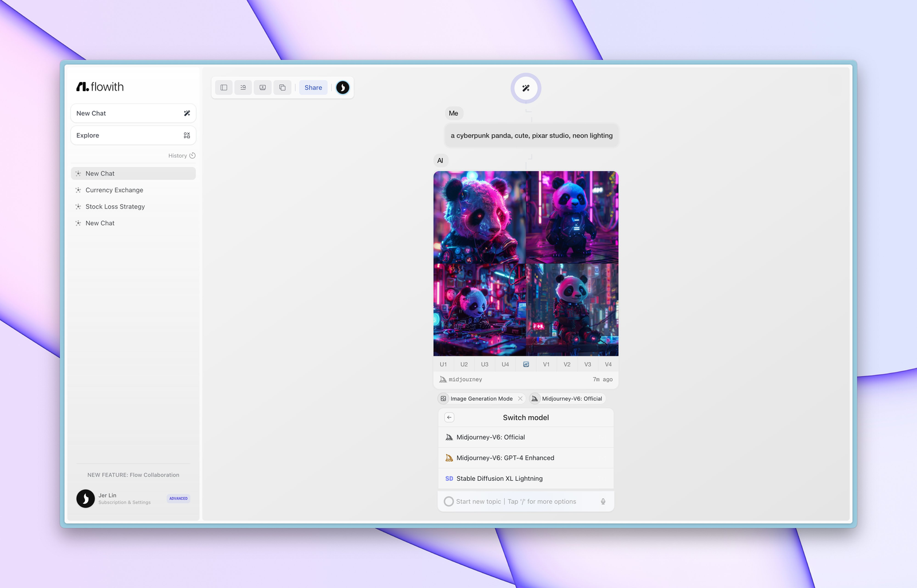Select Midjourney-V6: Official model

coord(526,437)
